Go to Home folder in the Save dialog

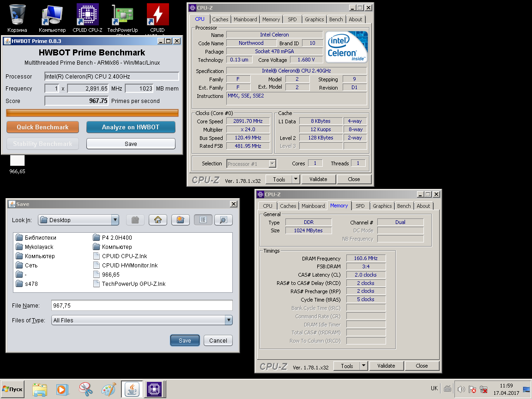coord(158,220)
